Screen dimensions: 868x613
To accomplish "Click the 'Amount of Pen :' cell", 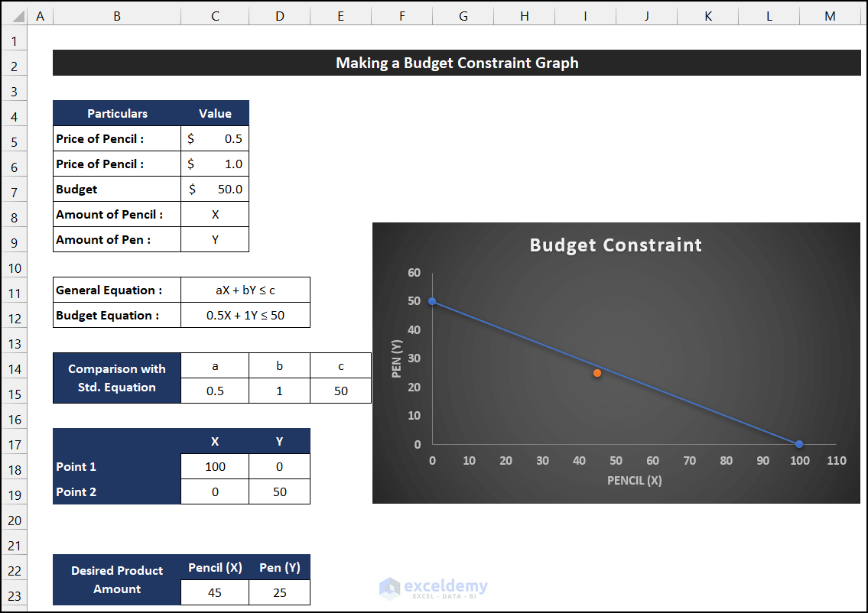I will tap(117, 239).
